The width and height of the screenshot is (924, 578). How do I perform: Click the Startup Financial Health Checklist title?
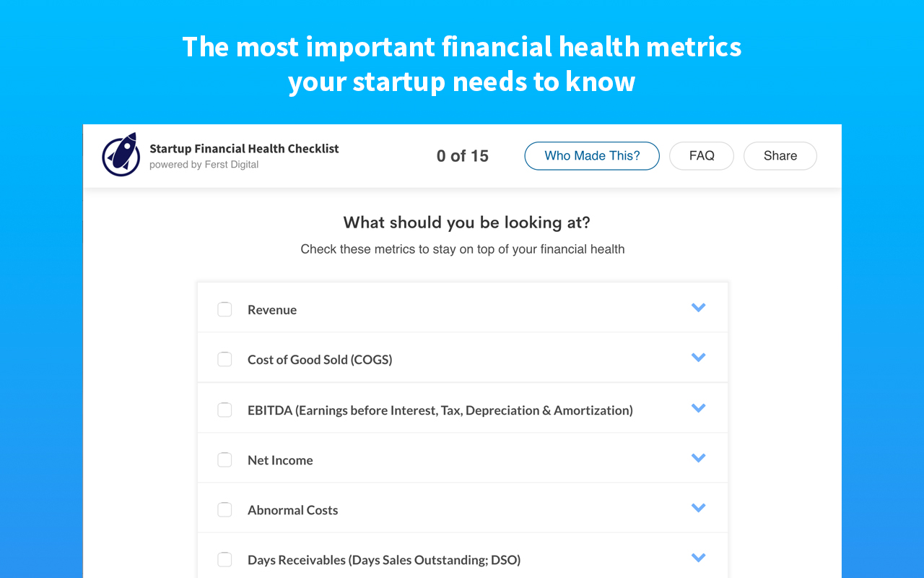[x=244, y=148]
